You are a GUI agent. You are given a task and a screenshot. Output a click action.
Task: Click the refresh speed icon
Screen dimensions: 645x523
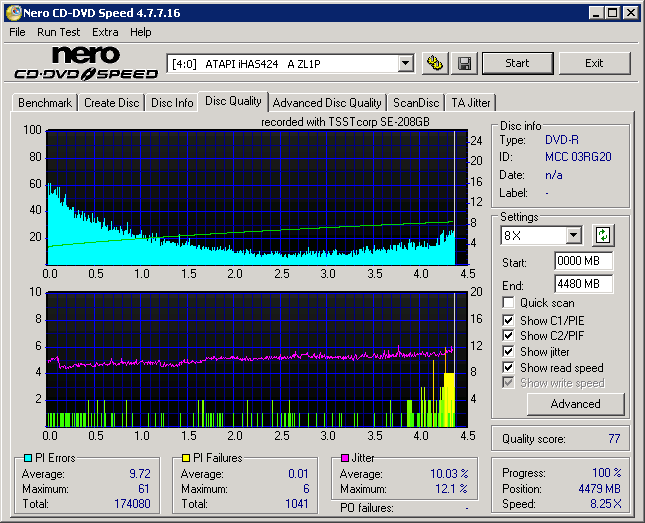click(602, 235)
